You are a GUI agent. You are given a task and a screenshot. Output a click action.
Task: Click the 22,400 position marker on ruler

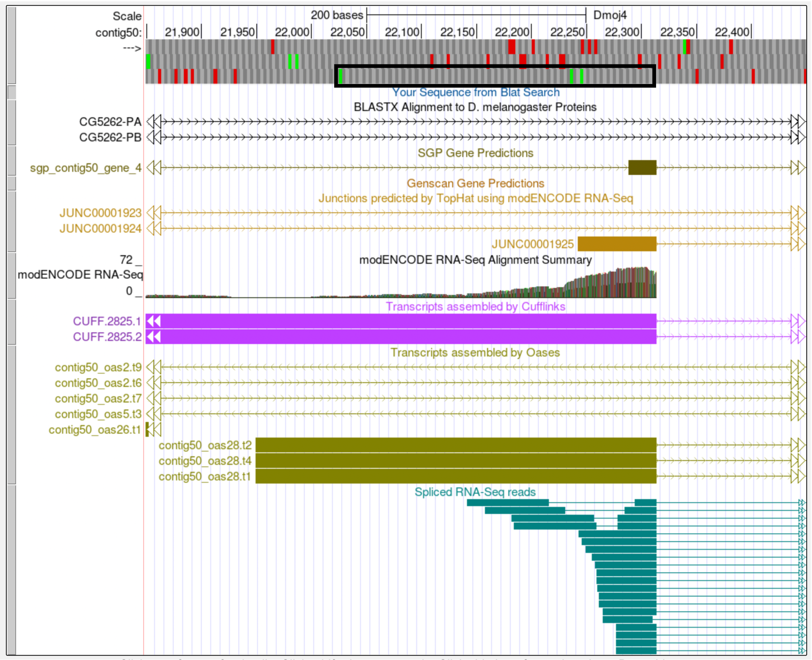pos(732,32)
